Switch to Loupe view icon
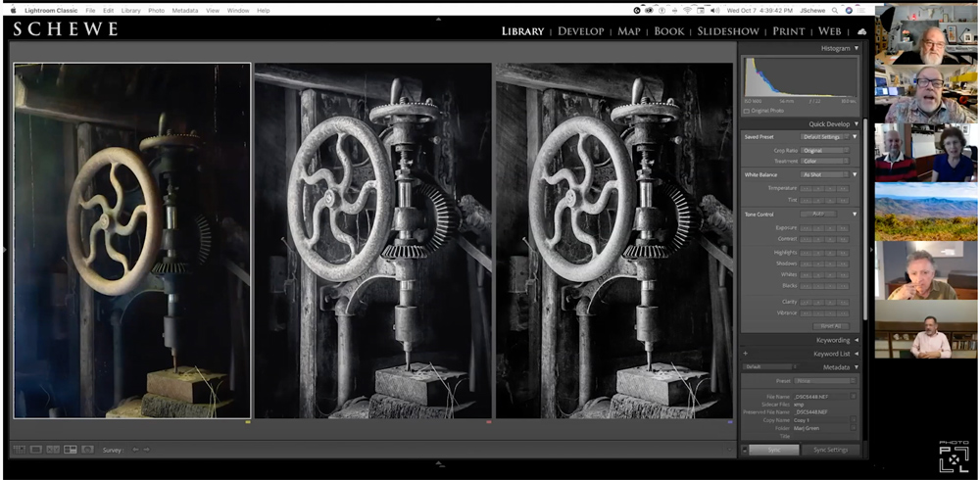980x480 pixels. 35,450
